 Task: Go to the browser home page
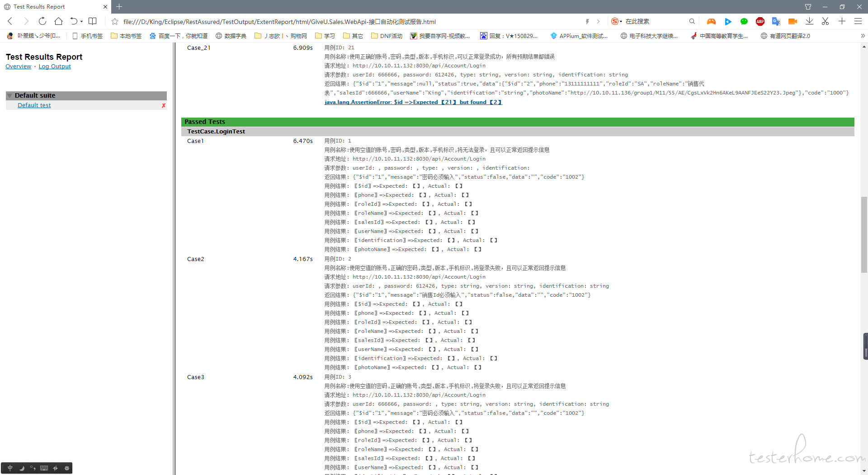click(x=58, y=21)
